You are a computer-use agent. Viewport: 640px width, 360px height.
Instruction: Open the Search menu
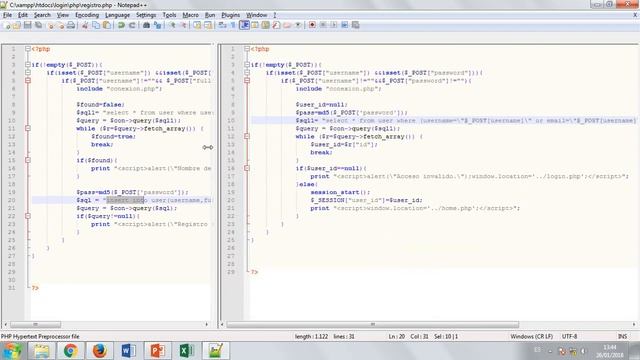tap(42, 15)
